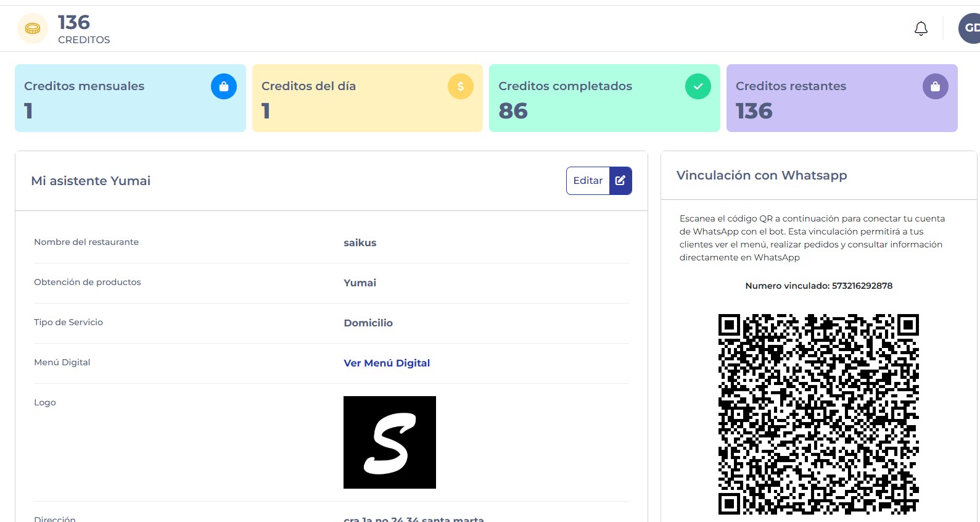980x522 pixels.
Task: Click the "Domicilio" service type value
Action: click(x=368, y=323)
